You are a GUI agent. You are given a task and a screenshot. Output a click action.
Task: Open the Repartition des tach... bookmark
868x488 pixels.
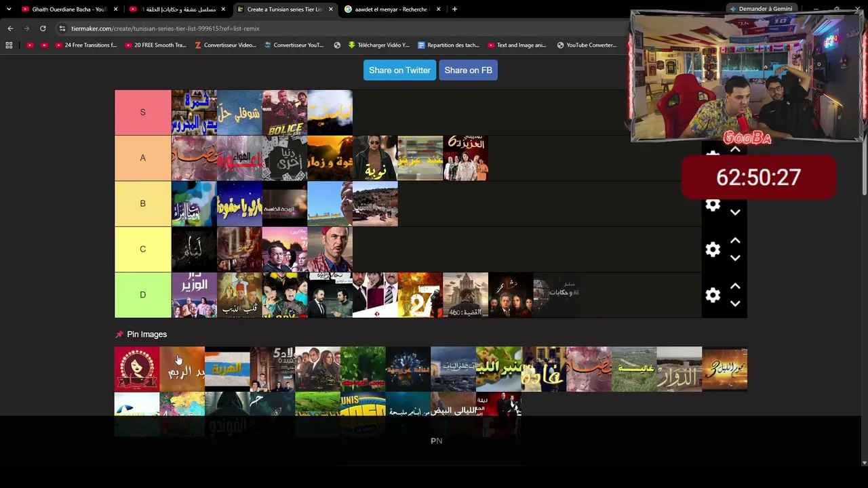[448, 45]
